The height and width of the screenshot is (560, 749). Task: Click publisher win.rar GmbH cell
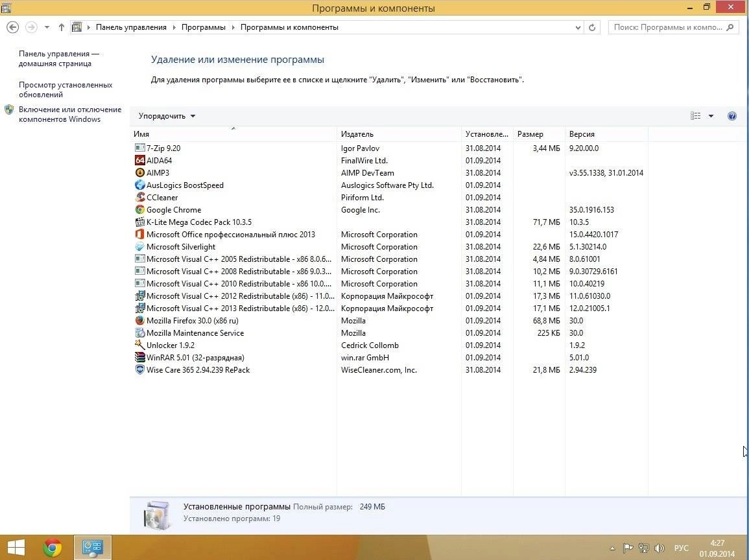(x=365, y=358)
